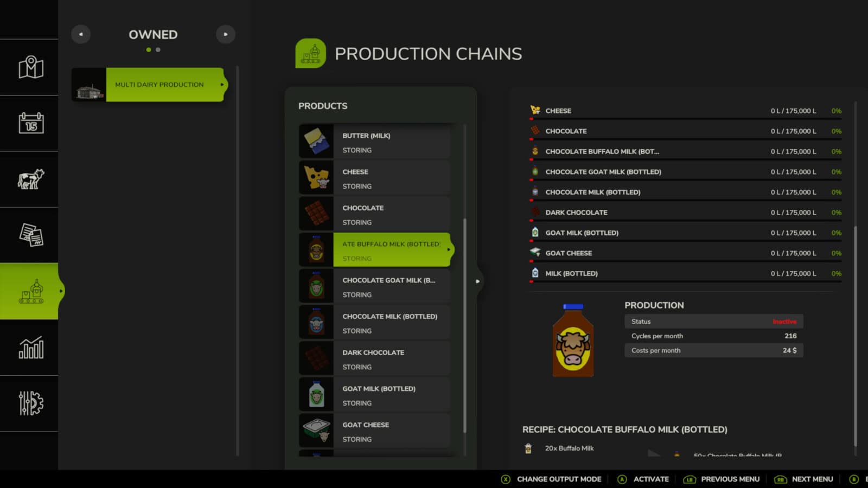This screenshot has height=488, width=868.
Task: Click Change Output Mode button
Action: click(x=552, y=479)
